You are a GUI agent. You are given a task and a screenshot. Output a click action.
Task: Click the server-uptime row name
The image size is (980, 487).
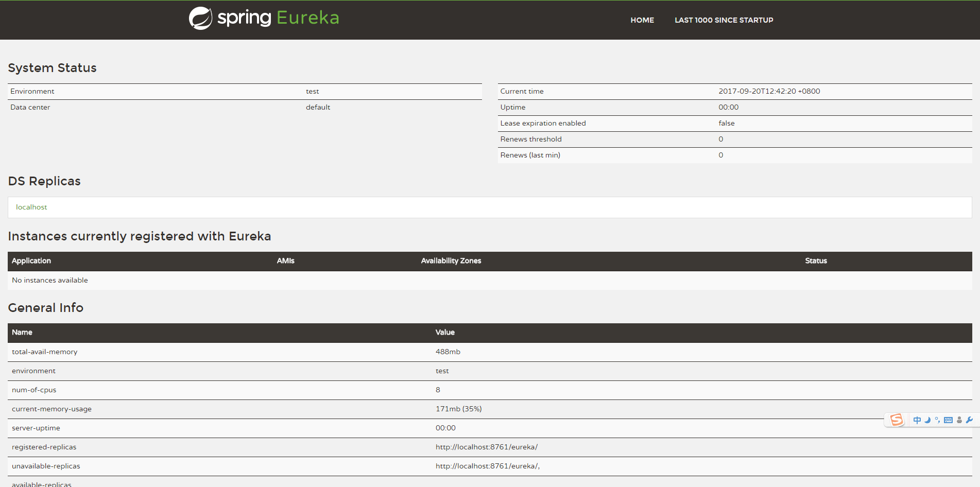click(x=36, y=428)
